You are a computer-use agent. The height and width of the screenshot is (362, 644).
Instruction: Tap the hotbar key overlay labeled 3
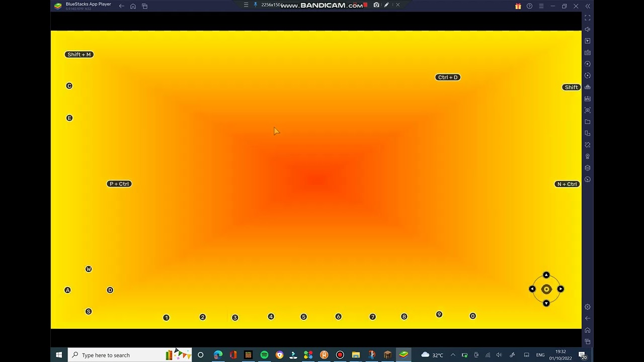pos(235,318)
